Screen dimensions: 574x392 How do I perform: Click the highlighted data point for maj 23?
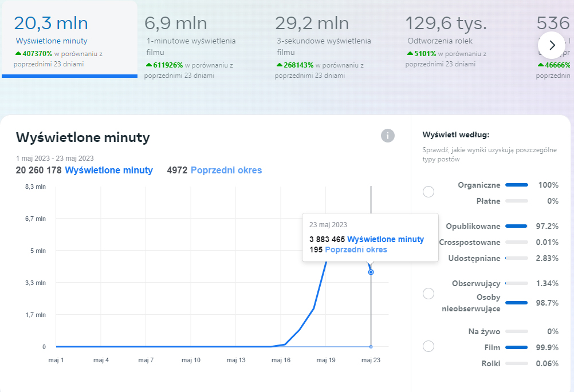click(371, 272)
